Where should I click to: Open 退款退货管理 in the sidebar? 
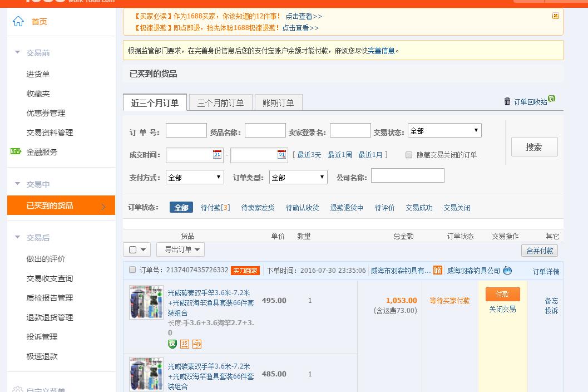point(50,317)
